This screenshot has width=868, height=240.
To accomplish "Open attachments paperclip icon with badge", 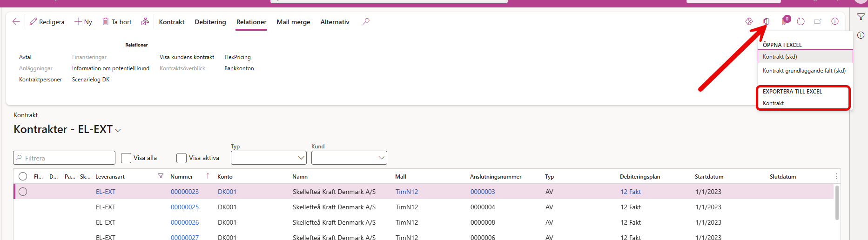I will [784, 21].
